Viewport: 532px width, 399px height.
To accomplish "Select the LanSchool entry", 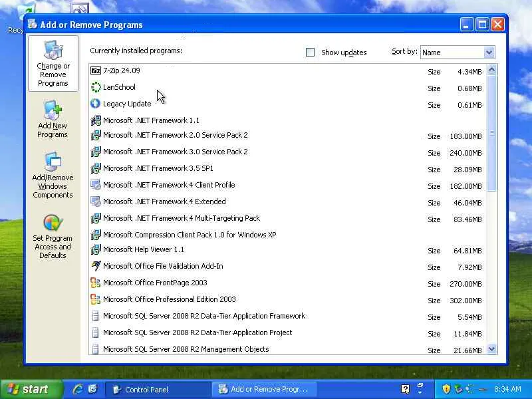I will [x=288, y=87].
